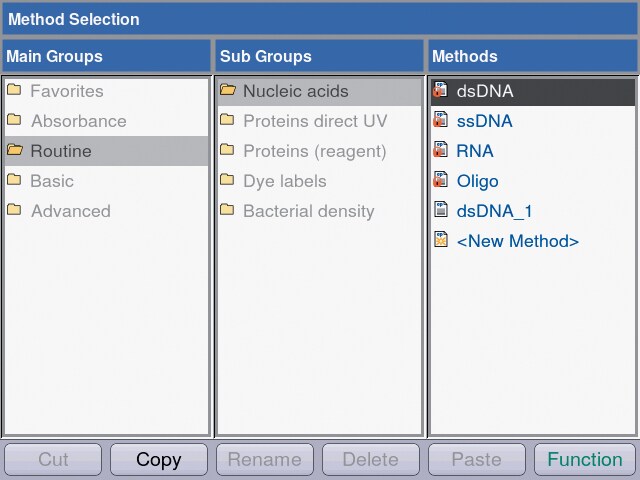Select the Routine main group

pyautogui.click(x=107, y=151)
